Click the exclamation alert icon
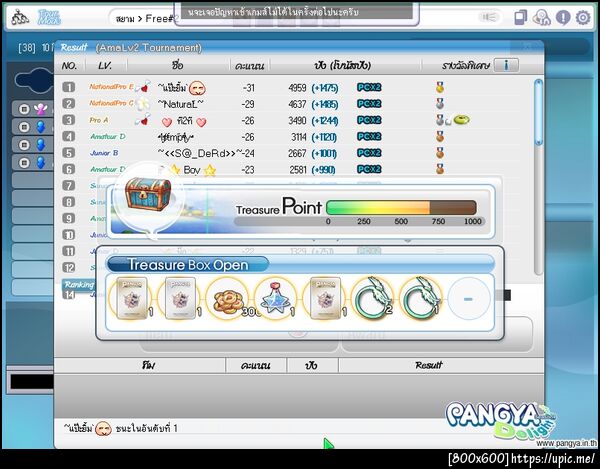600x469 pixels. [x=563, y=17]
